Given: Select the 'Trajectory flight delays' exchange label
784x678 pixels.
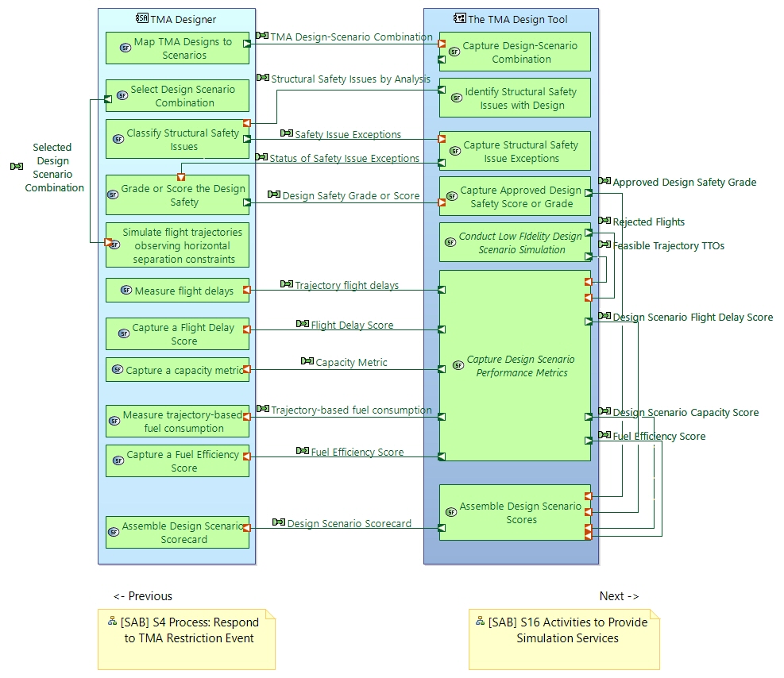Looking at the screenshot, I should pos(346,285).
